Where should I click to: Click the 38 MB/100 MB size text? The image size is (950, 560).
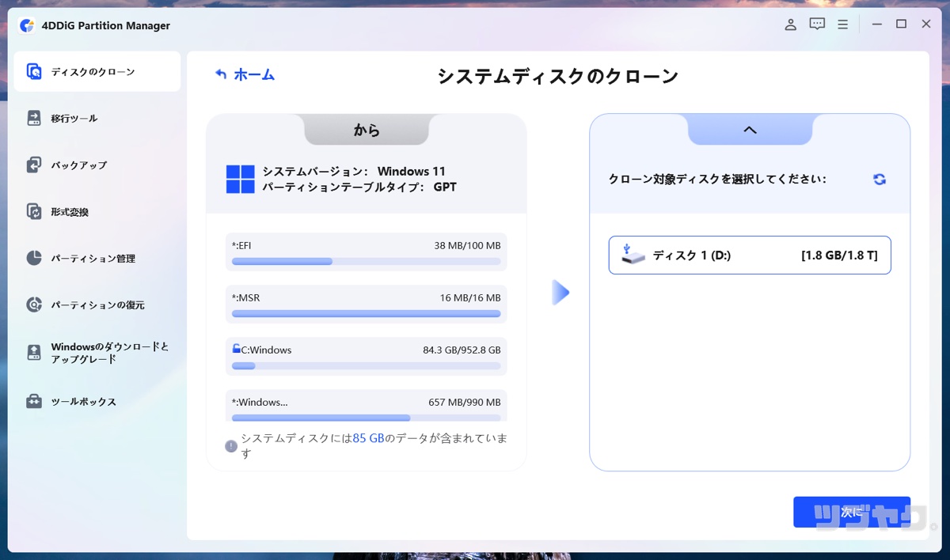[467, 246]
